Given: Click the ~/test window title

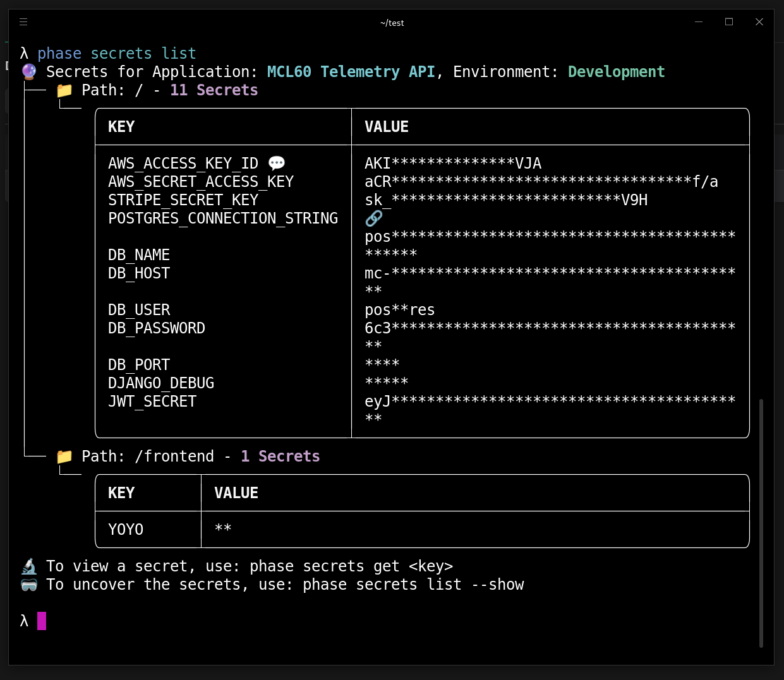Looking at the screenshot, I should coord(392,23).
